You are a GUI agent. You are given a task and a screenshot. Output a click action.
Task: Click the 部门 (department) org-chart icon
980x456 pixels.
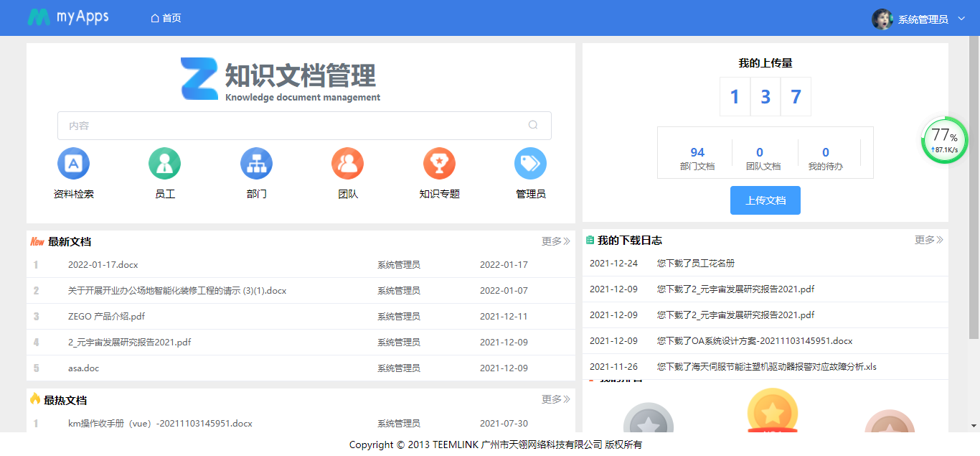(x=256, y=163)
